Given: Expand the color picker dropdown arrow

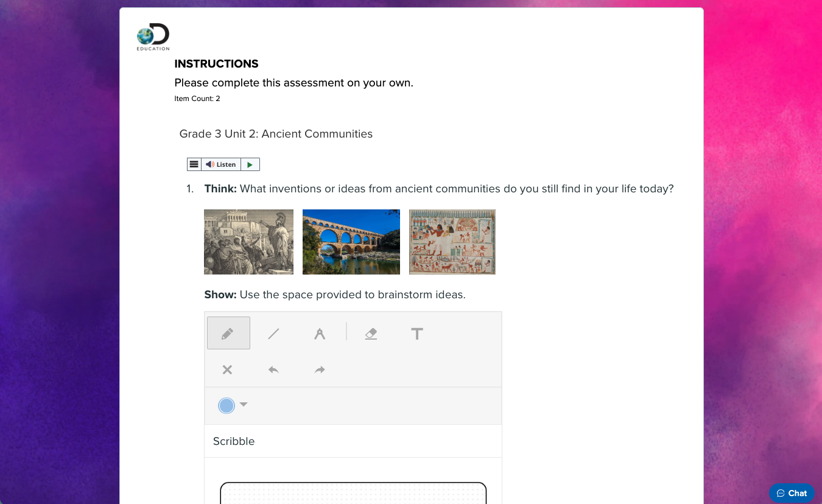Looking at the screenshot, I should point(244,404).
